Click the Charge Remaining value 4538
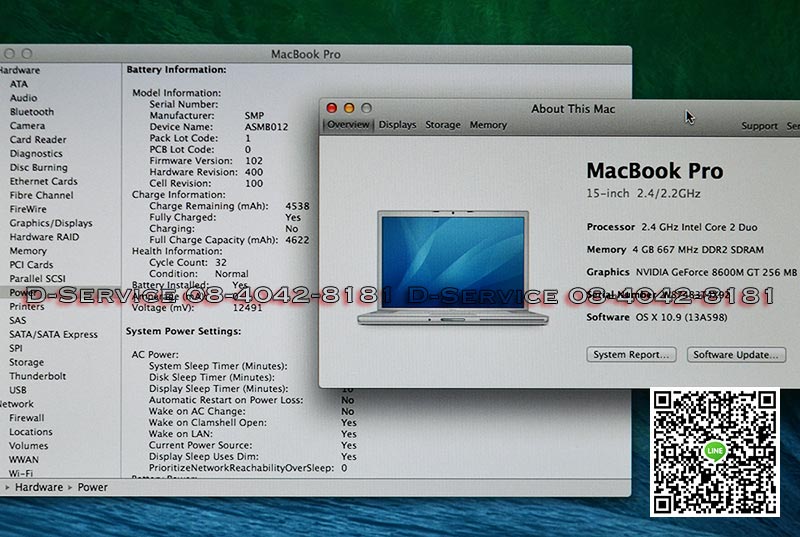This screenshot has height=537, width=800. point(297,206)
